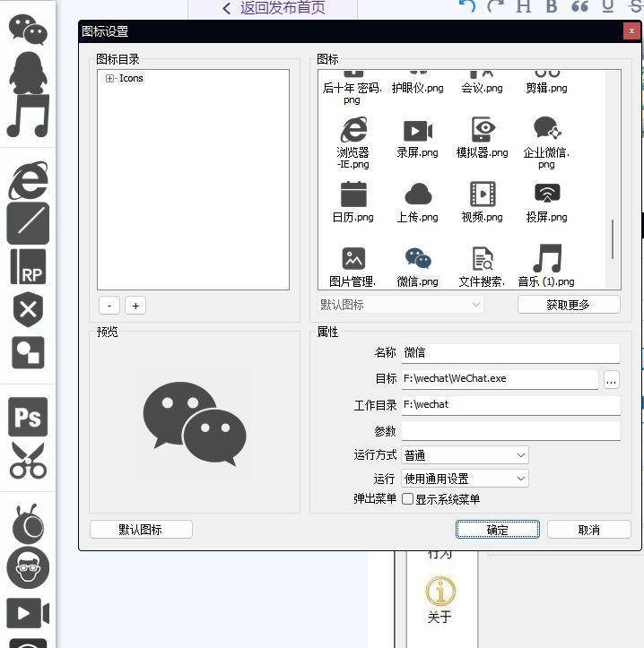Launch the video camera icon in the dock

28,613
